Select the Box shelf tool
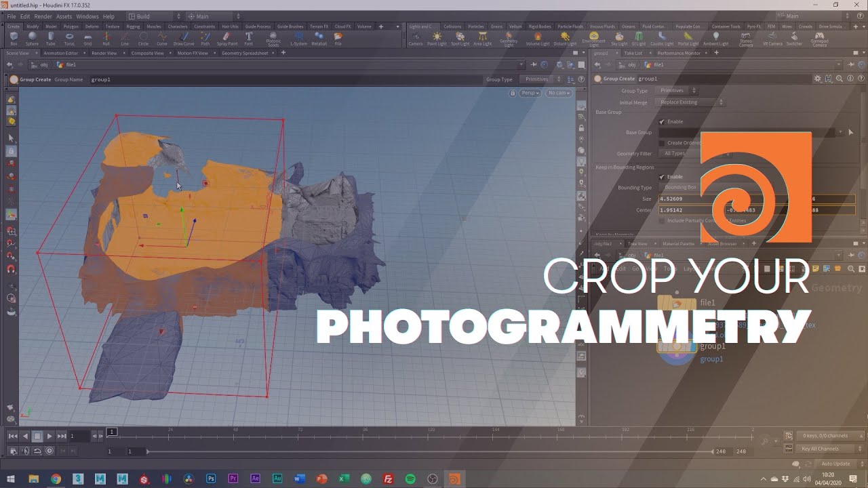Viewport: 868px width, 488px height. tap(14, 38)
